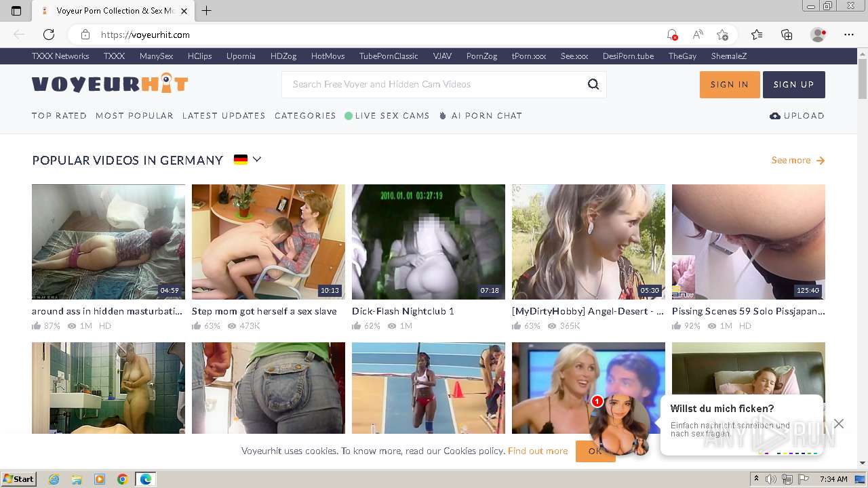Open the tab actions menu icon

point(16,11)
